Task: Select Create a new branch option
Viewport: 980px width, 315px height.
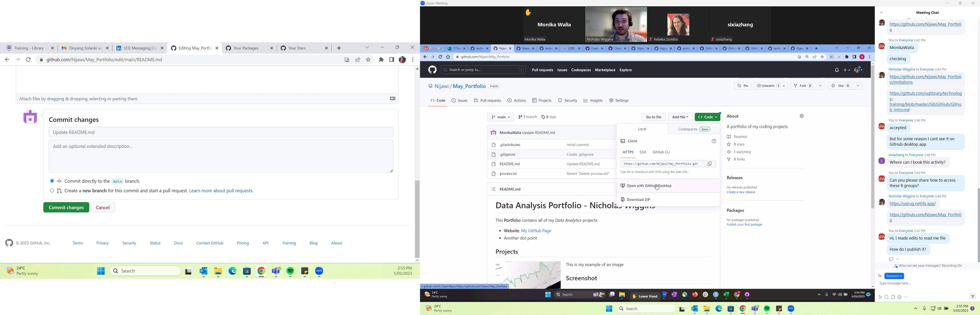Action: tap(52, 191)
